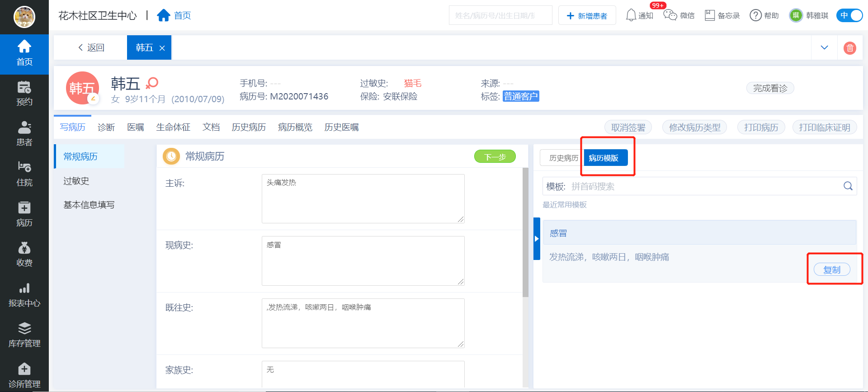Click the form's vertical scrollbar
Screen dimensions: 868x392
[525, 232]
